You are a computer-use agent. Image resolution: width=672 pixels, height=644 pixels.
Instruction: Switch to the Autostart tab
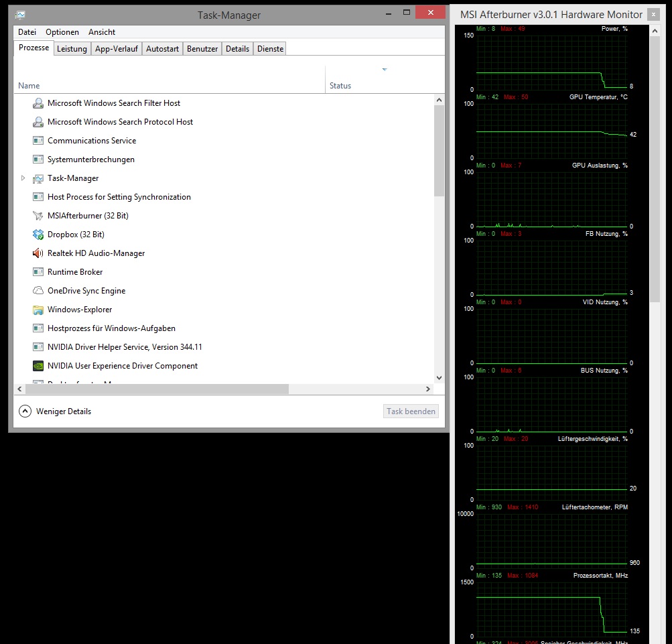click(x=162, y=49)
